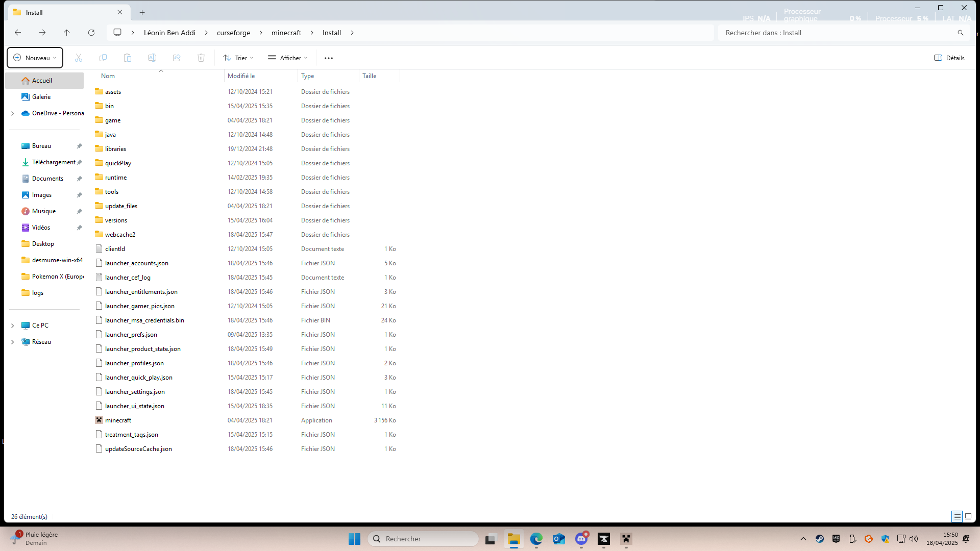Open the Trier sort dropdown
Image resolution: width=980 pixels, height=551 pixels.
tap(238, 58)
